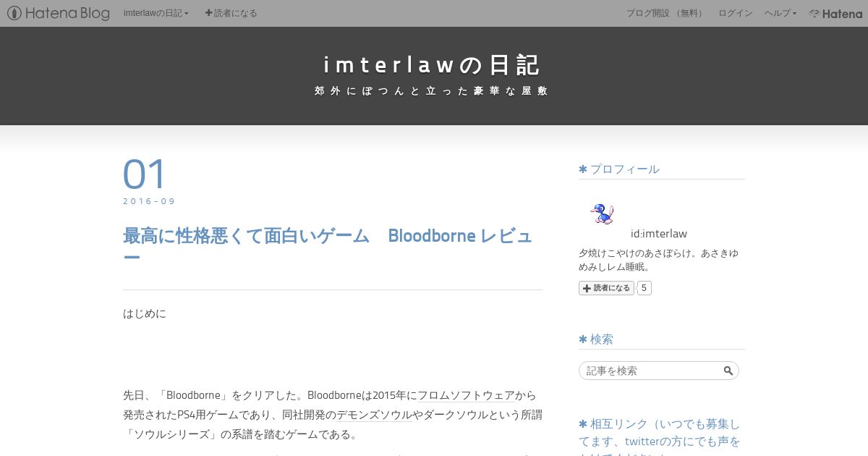
Task: Open the id:imterlaw profile link
Action: [x=658, y=233]
